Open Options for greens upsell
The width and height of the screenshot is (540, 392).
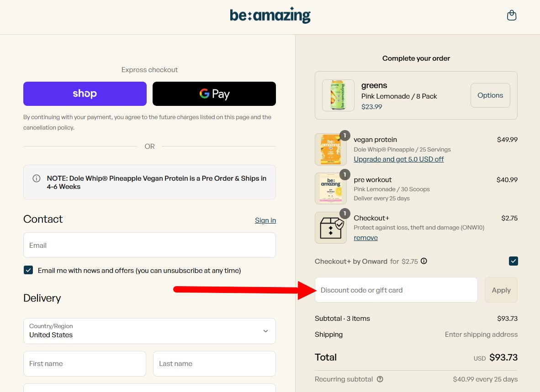tap(490, 95)
